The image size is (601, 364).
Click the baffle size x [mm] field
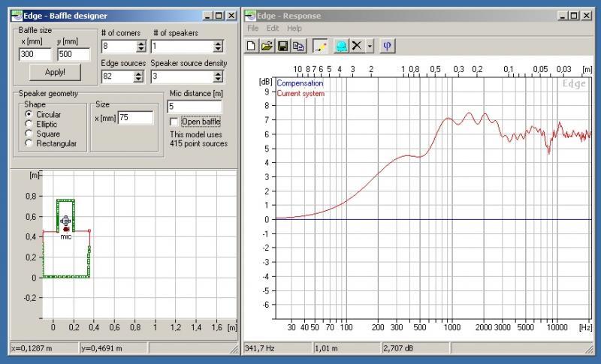35,54
